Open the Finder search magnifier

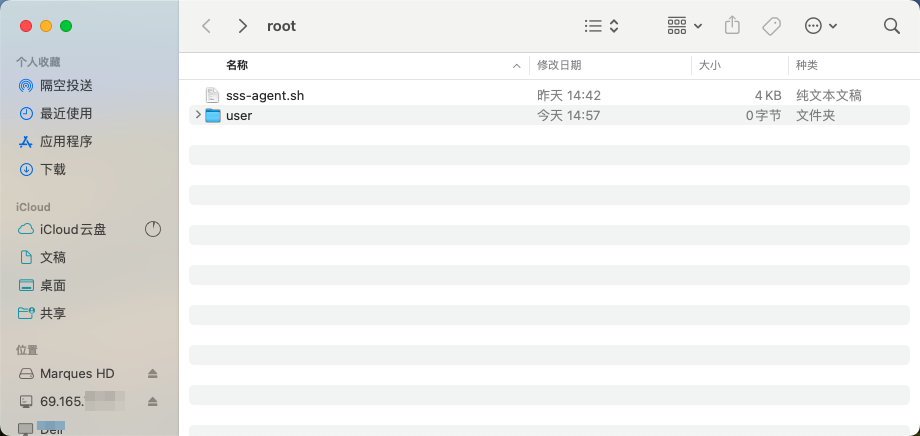[892, 26]
